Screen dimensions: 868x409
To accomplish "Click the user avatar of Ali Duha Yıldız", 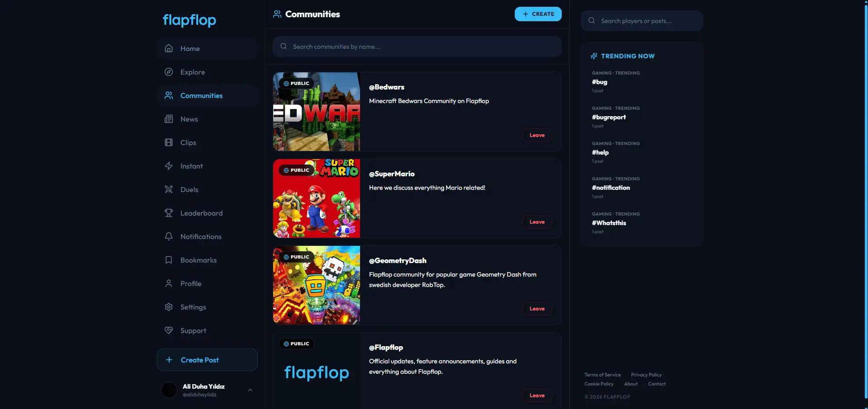I will pos(169,390).
